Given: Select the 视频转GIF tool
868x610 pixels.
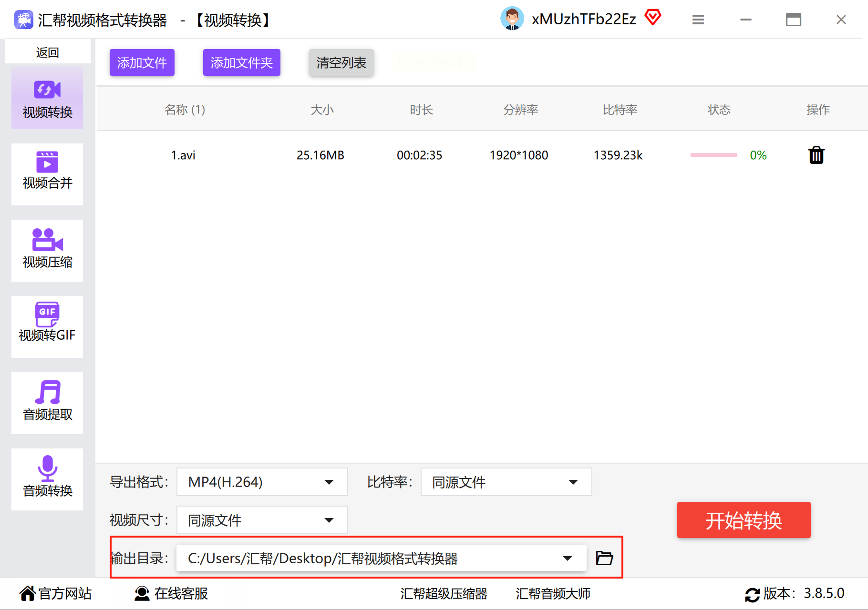Looking at the screenshot, I should click(47, 326).
